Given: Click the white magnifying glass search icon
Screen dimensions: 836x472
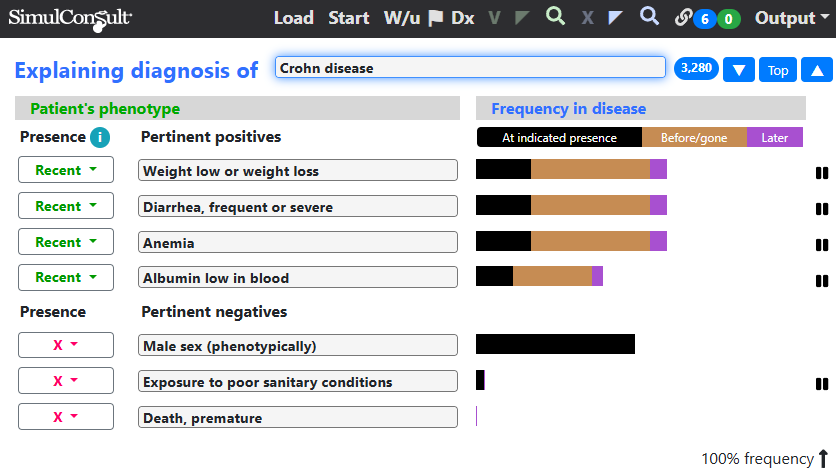Looking at the screenshot, I should tap(649, 17).
